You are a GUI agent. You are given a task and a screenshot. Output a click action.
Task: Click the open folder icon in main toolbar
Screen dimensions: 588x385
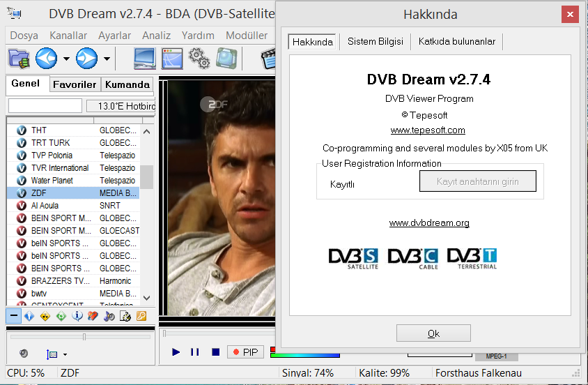click(x=19, y=59)
